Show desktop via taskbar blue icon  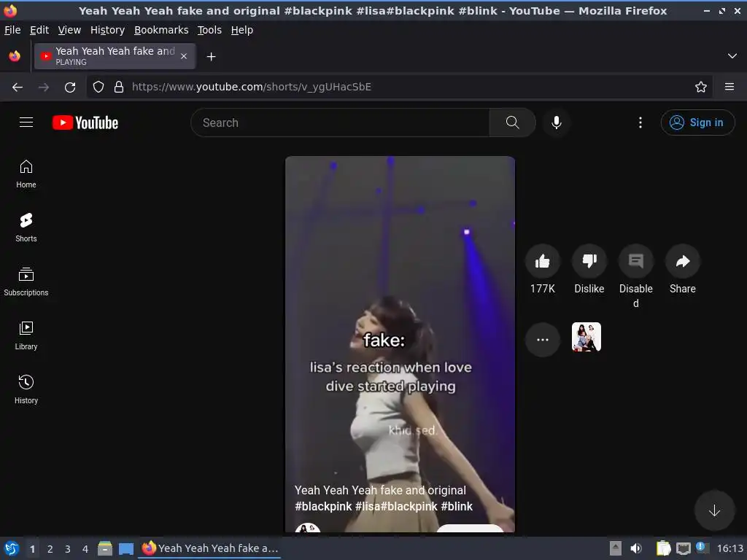pos(125,548)
